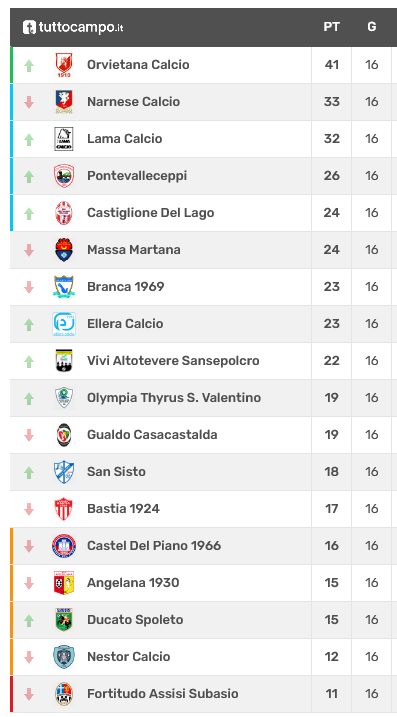Click Fortitudo Assisi Subasio team name
Viewport: 397px width, 717px height.
click(162, 693)
